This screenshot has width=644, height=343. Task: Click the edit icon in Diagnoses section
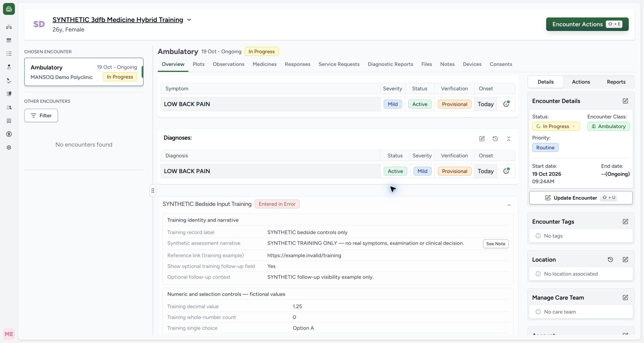[x=482, y=139]
